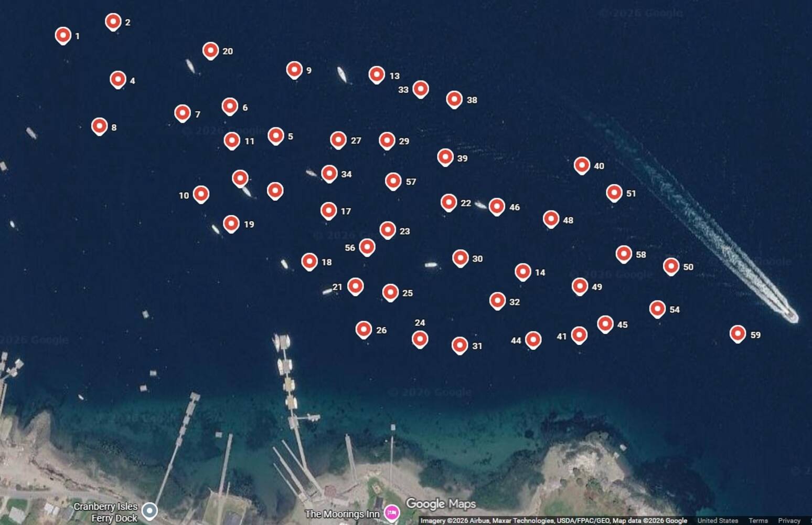The height and width of the screenshot is (525, 812).
Task: Select the pin numbered 31
Action: click(x=460, y=345)
